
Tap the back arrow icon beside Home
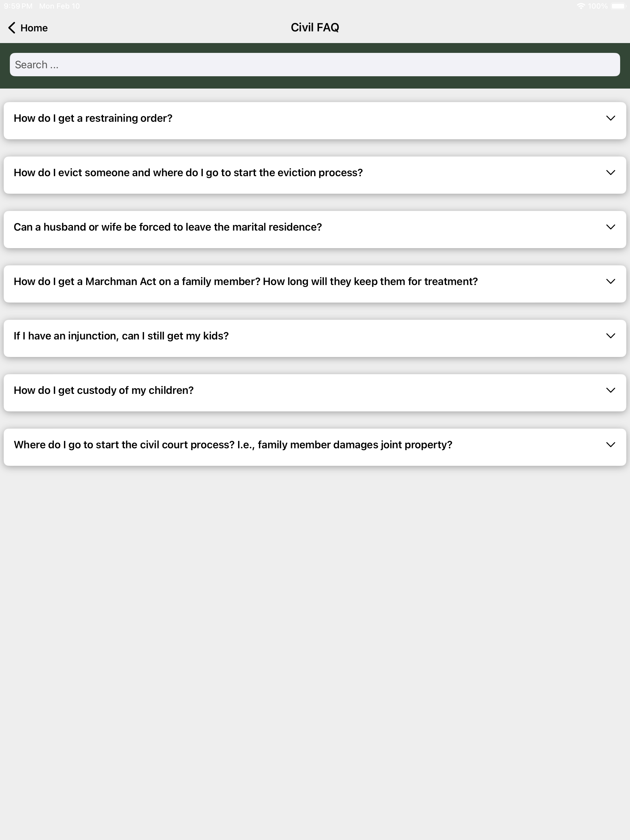12,28
